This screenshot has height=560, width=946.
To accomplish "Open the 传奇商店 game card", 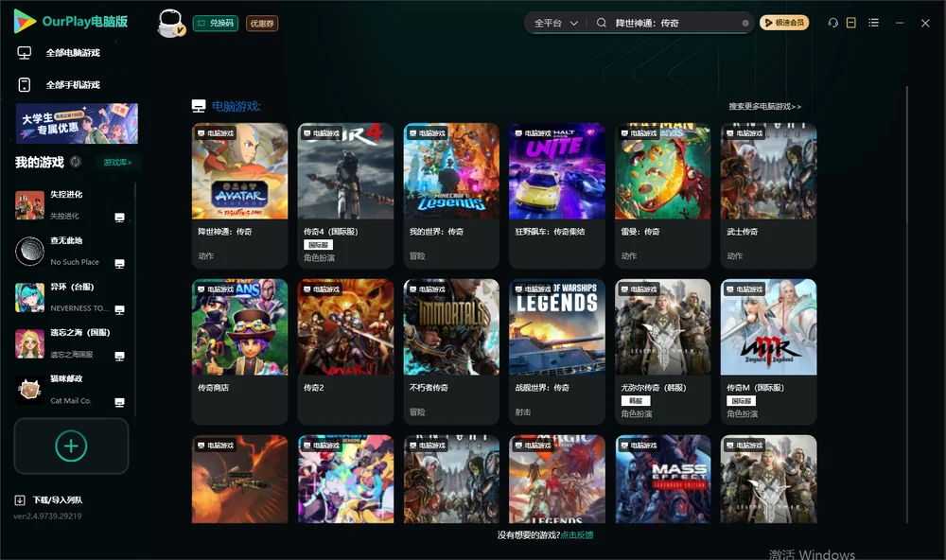I will 239,352.
